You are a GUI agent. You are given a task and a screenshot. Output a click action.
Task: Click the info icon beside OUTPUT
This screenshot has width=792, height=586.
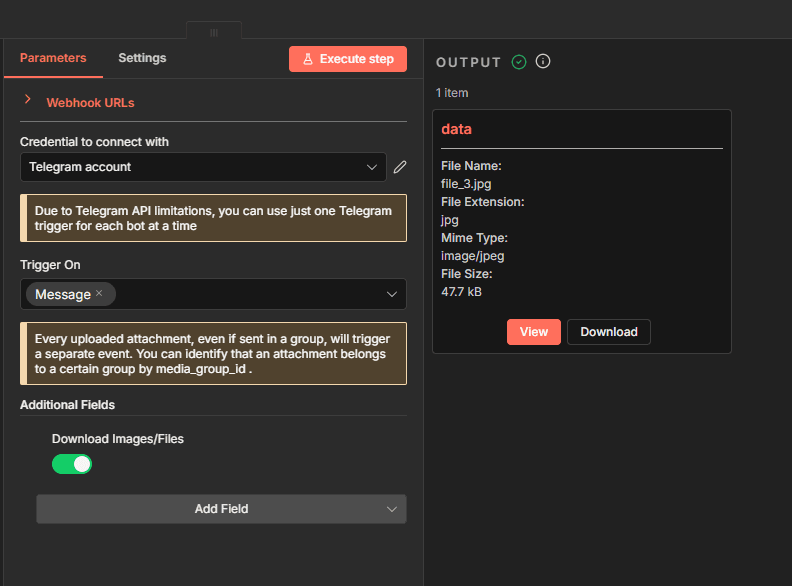click(x=543, y=62)
